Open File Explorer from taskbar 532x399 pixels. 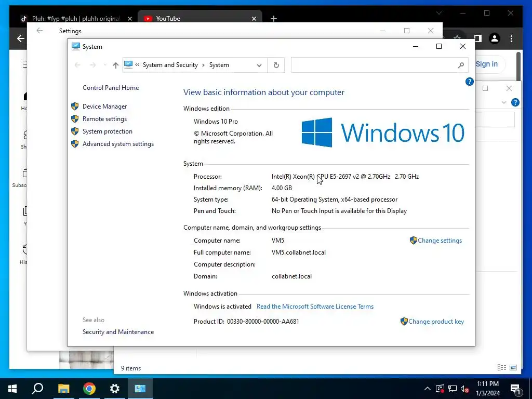63,389
